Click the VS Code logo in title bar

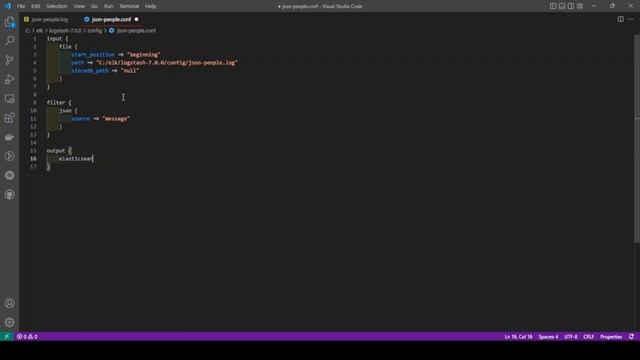click(x=7, y=6)
